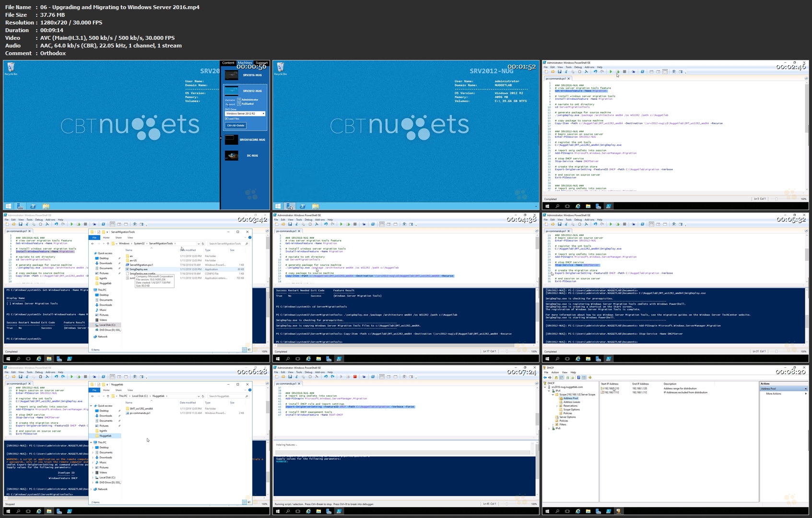Click Back arrow in DHCP console toolbar
This screenshot has height=518, width=812.
point(545,377)
